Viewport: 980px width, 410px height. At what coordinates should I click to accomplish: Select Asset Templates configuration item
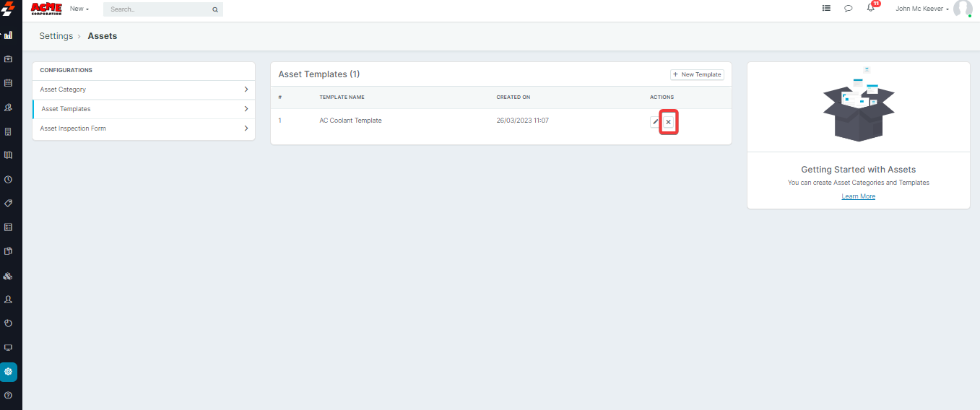click(x=144, y=109)
